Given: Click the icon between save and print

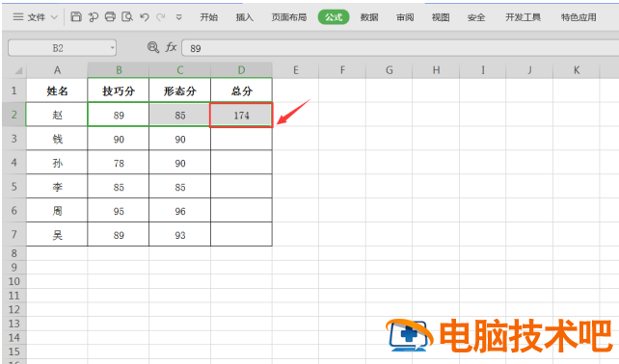Looking at the screenshot, I should tap(94, 16).
